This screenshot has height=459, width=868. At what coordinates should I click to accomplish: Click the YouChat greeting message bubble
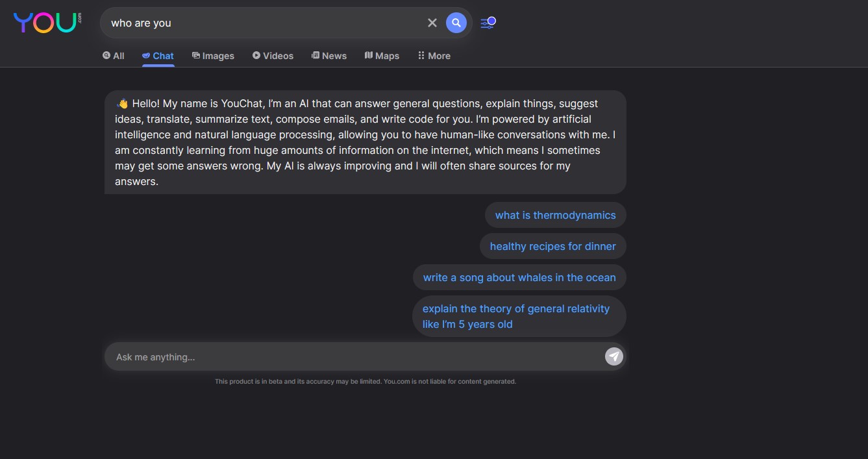pos(366,142)
